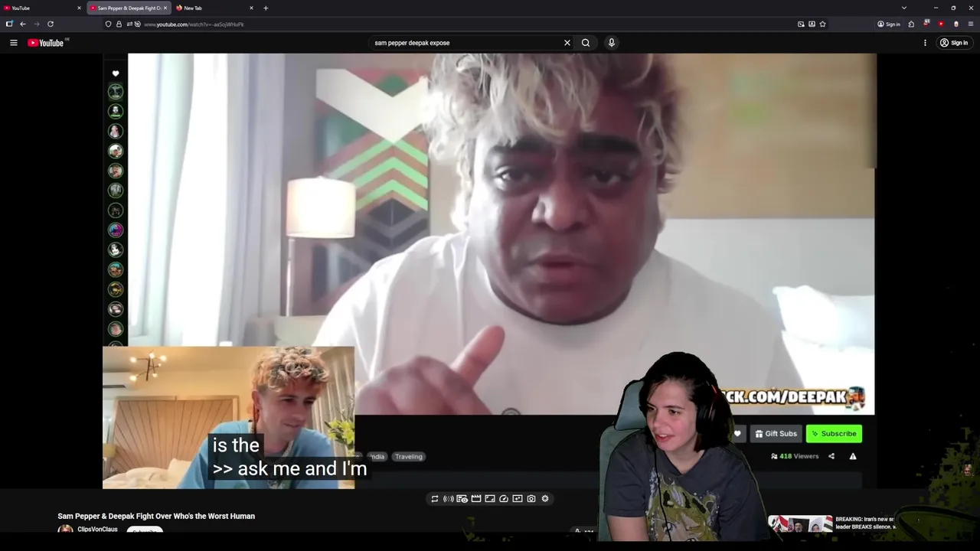Open ClipsVonClaus channel name
The height and width of the screenshot is (551, 980).
[x=97, y=530]
